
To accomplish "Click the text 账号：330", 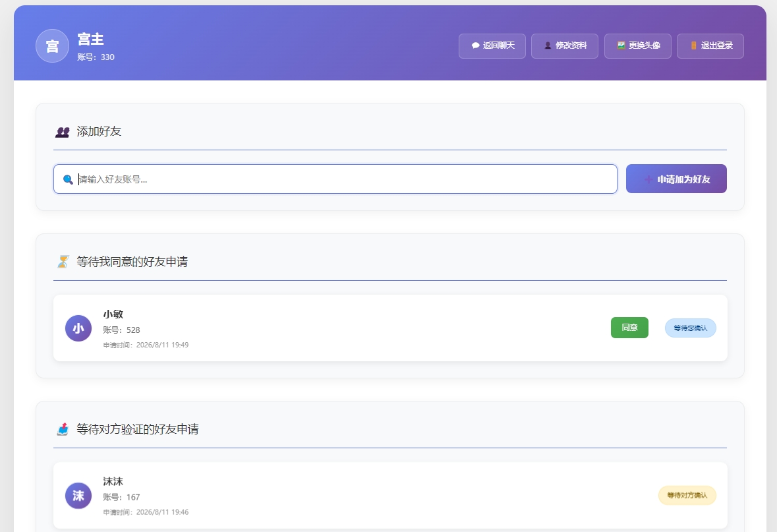I will click(x=96, y=57).
